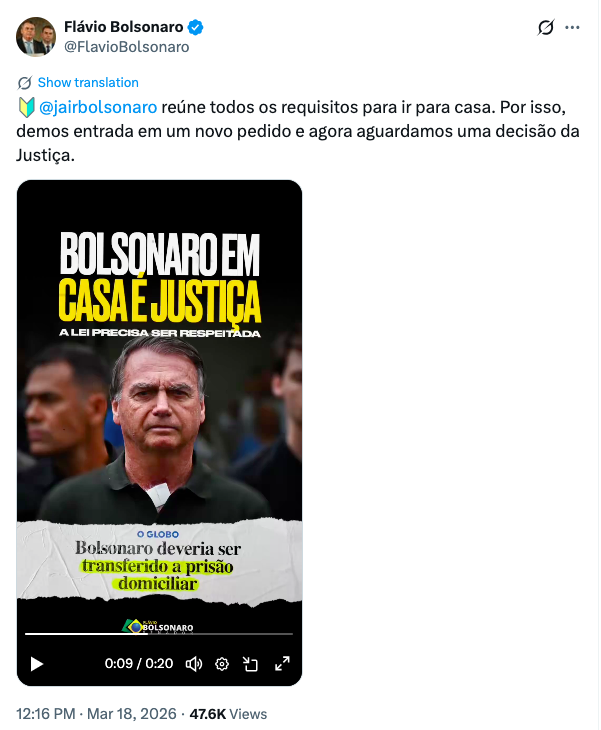Click the Bolsonaro em casa é justiça video frame
This screenshot has height=730, width=601.
(159, 400)
